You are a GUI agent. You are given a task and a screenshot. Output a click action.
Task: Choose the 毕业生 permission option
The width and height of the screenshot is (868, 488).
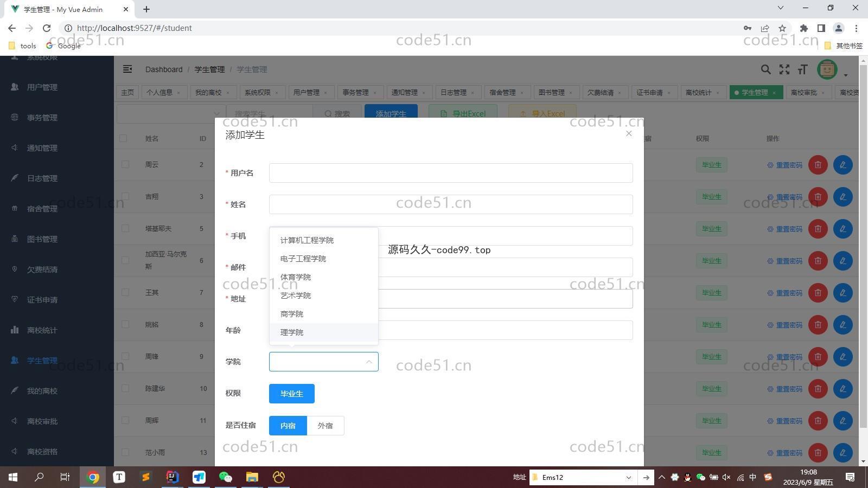point(291,394)
